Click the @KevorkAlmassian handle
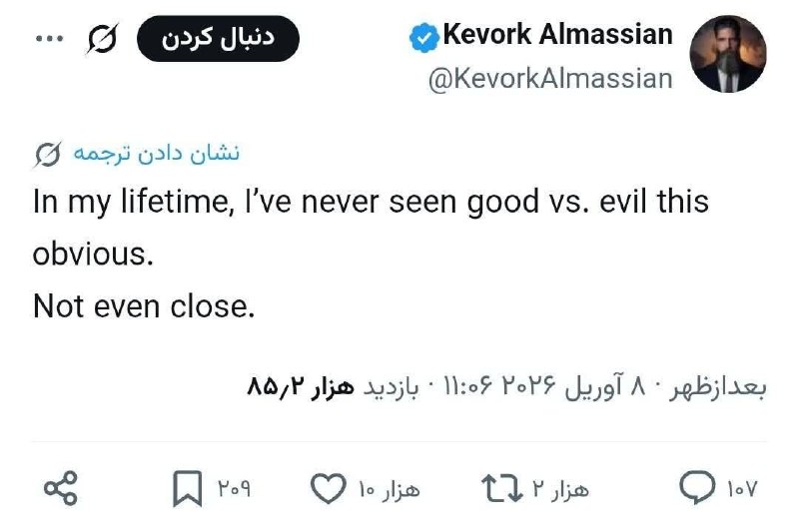The height and width of the screenshot is (532, 799). coord(550,80)
